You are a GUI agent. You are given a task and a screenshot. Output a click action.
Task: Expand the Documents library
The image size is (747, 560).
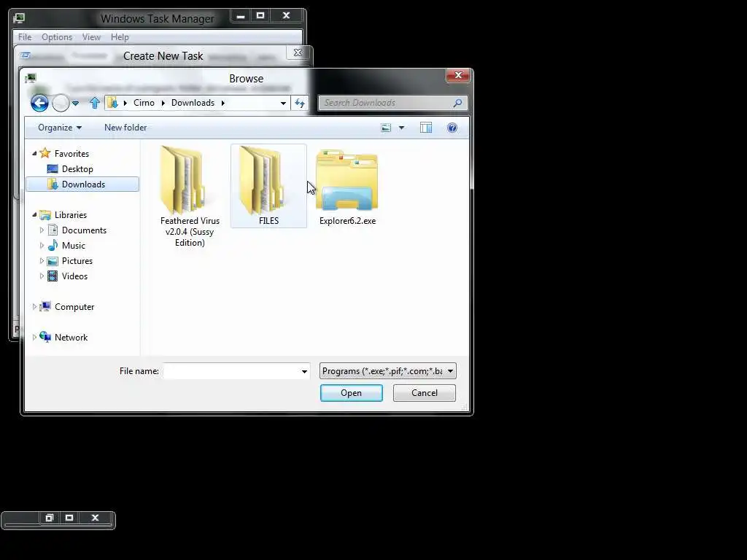coord(42,230)
